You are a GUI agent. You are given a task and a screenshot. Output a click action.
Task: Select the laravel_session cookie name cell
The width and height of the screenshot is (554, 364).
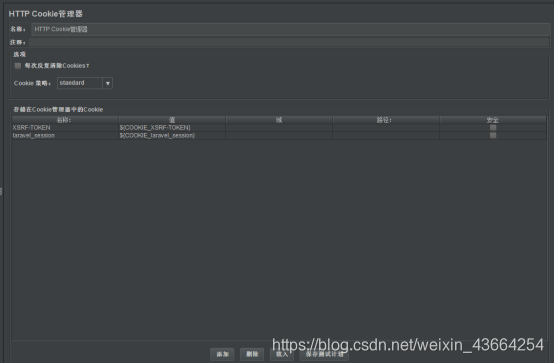pyautogui.click(x=65, y=136)
